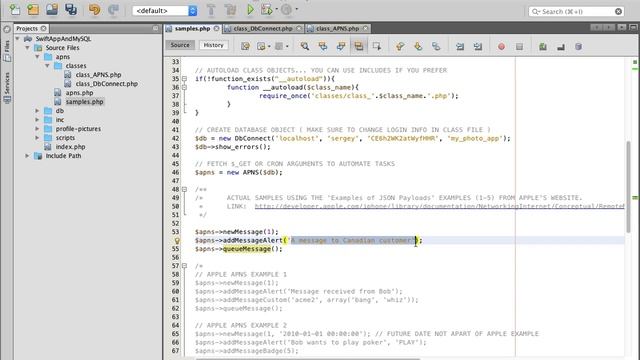The width and height of the screenshot is (640, 360).
Task: Close the Projects panel tab
Action: 43,28
